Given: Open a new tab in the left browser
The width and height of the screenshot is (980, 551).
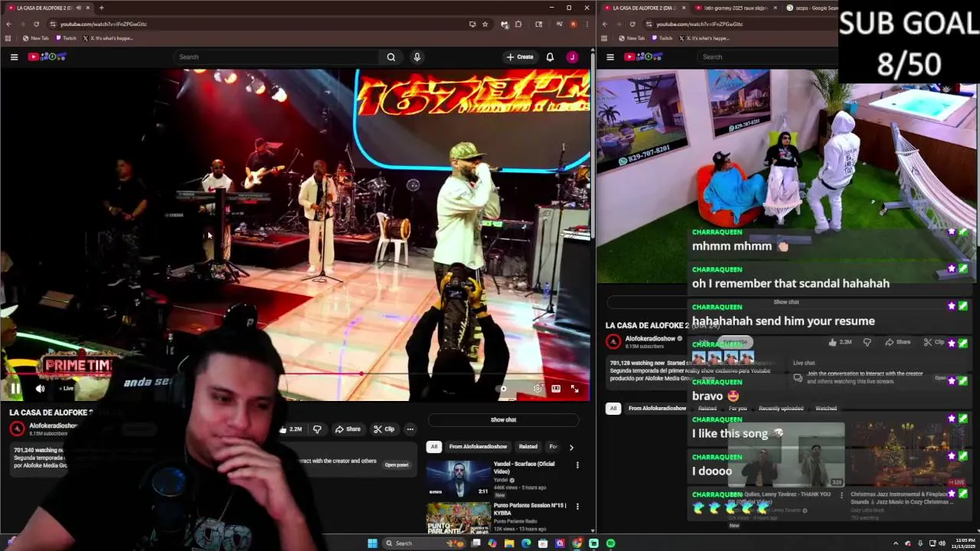Looking at the screenshot, I should [101, 8].
